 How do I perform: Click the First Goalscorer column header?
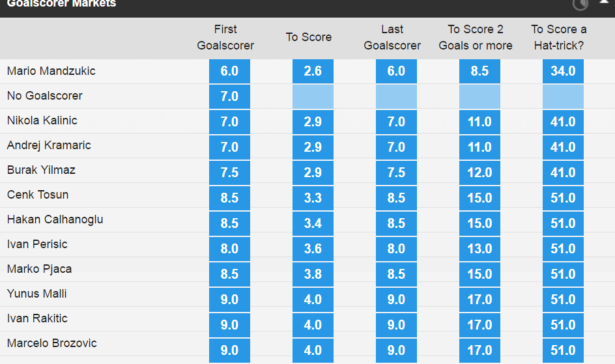pyautogui.click(x=225, y=38)
